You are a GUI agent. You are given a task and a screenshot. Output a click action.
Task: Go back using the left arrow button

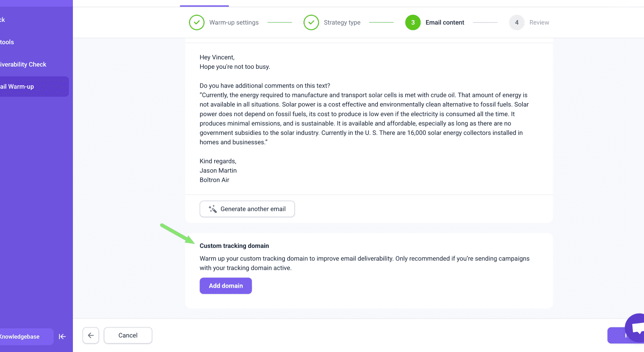coord(91,335)
